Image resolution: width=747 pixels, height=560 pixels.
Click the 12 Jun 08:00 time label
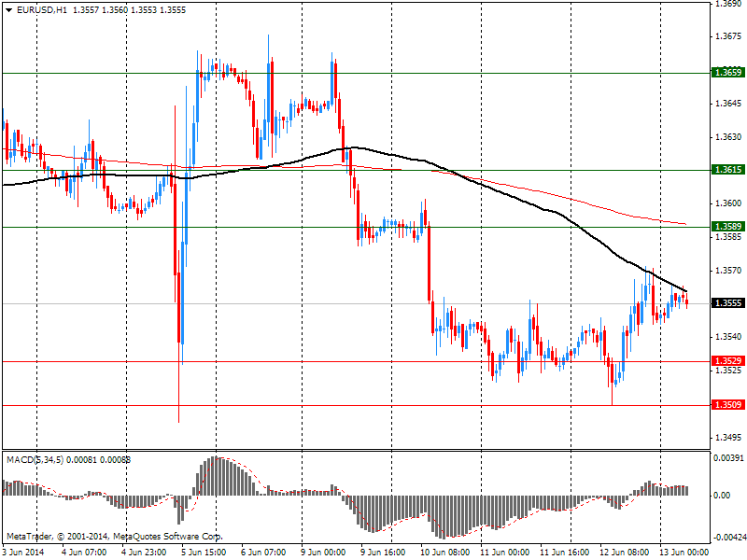625,552
